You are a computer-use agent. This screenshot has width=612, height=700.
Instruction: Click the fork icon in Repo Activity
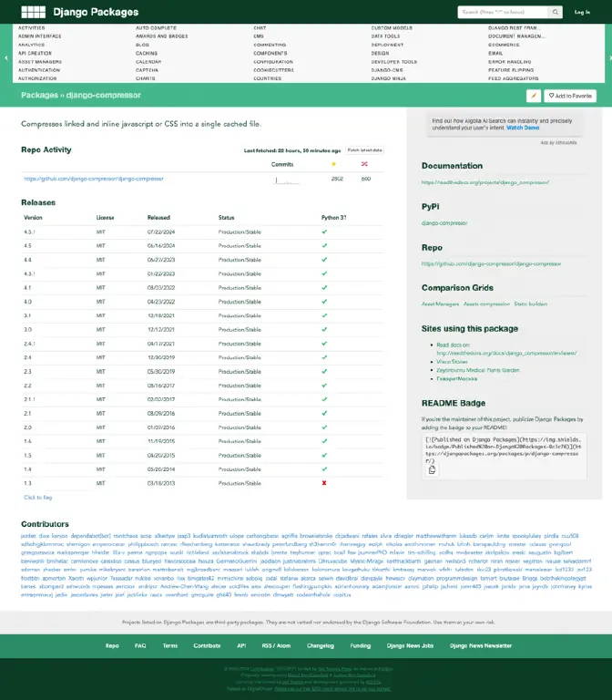coord(364,164)
